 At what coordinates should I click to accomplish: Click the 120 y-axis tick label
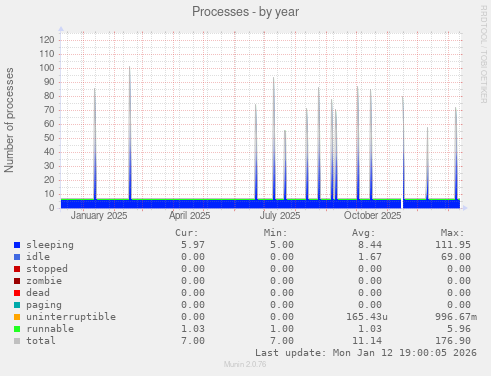(47, 40)
